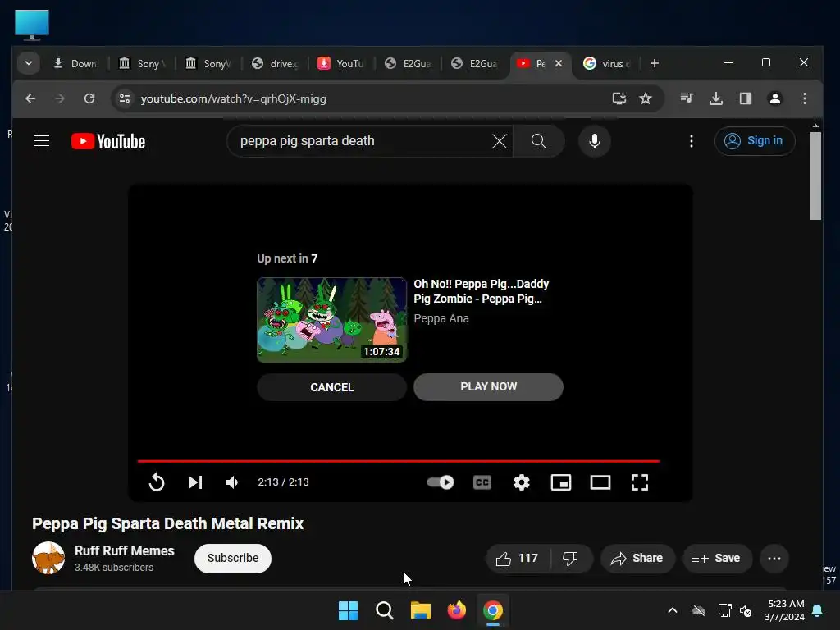
Task: Start voice search with the microphone
Action: click(595, 141)
